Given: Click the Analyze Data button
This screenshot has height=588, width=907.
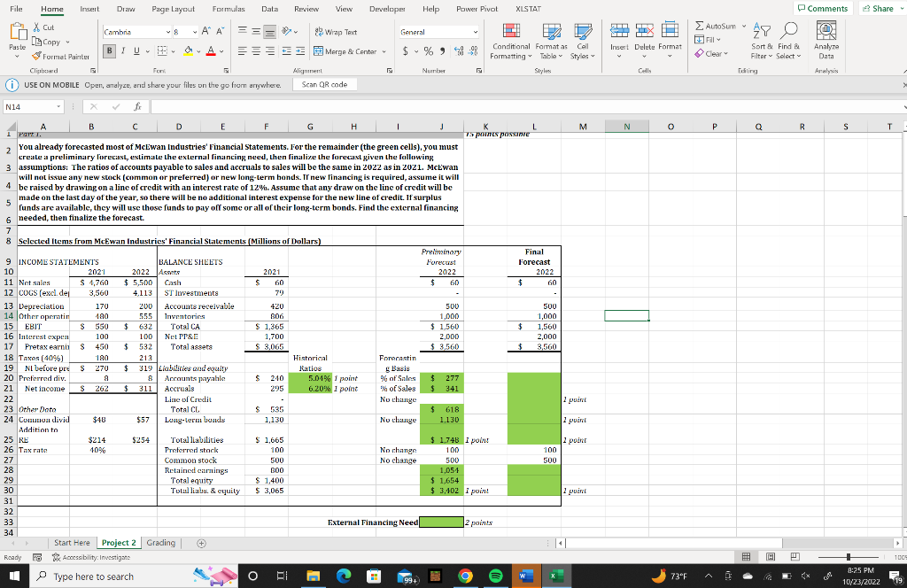Looking at the screenshot, I should [826, 41].
